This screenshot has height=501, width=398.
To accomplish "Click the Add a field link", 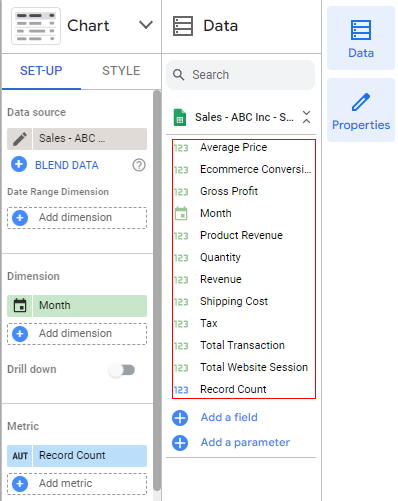I will point(229,417).
